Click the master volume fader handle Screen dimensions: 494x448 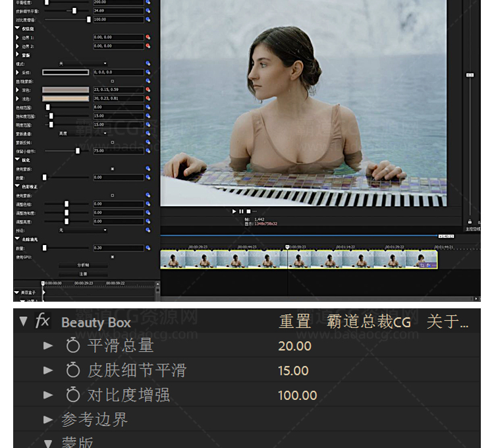[470, 75]
